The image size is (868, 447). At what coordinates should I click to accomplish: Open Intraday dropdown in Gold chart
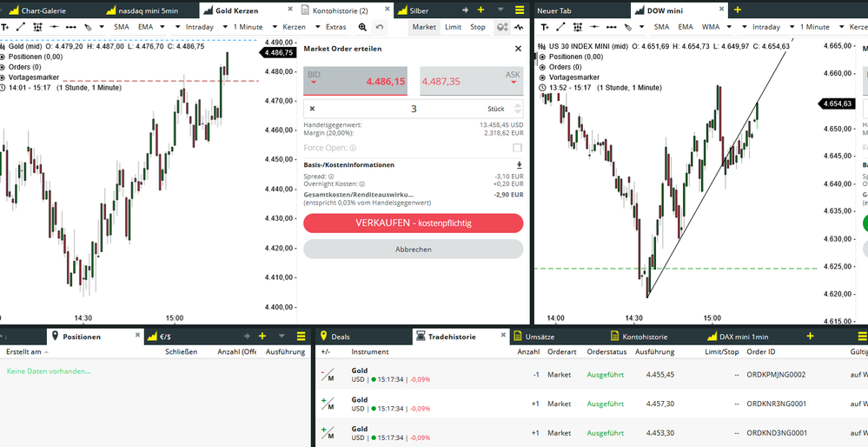click(x=195, y=27)
